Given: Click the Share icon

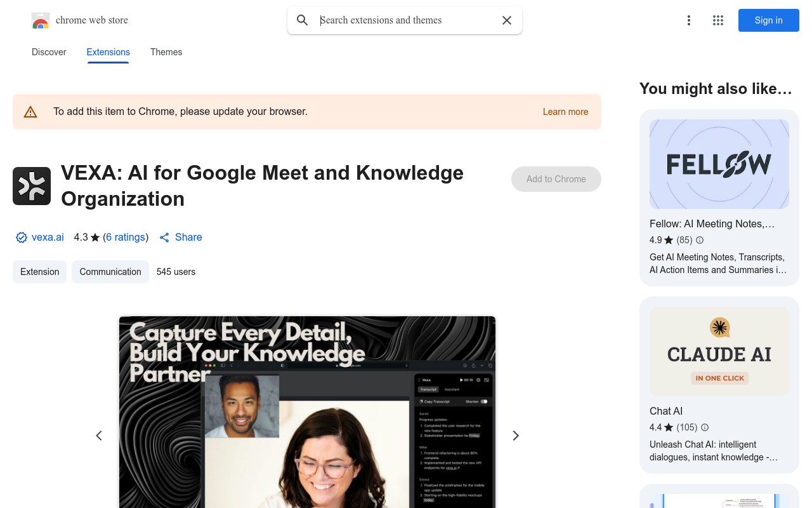Looking at the screenshot, I should pos(164,237).
